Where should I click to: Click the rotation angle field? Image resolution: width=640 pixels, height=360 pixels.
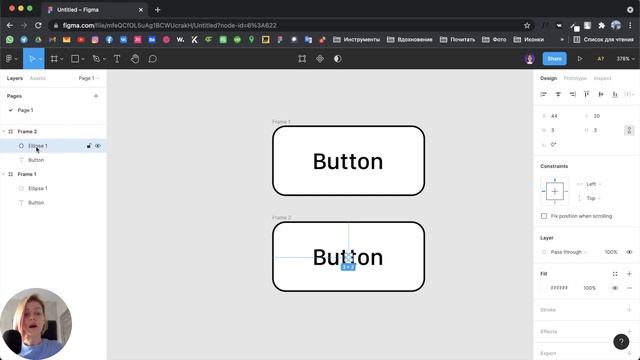558,144
